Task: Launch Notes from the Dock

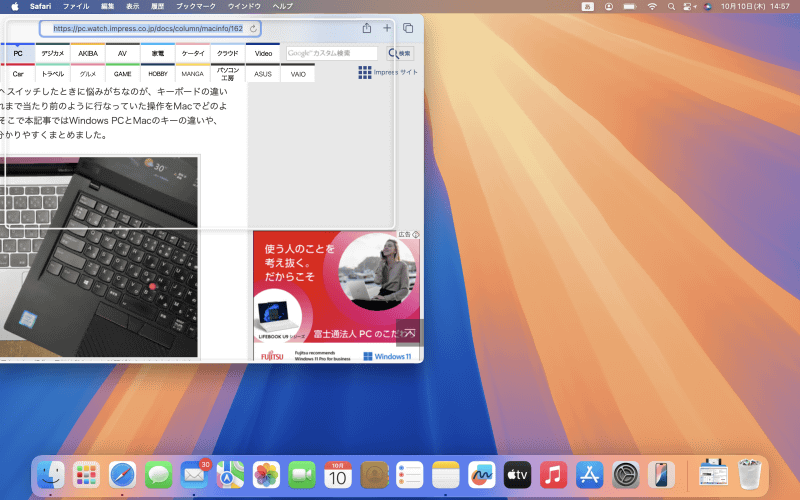Action: point(445,475)
